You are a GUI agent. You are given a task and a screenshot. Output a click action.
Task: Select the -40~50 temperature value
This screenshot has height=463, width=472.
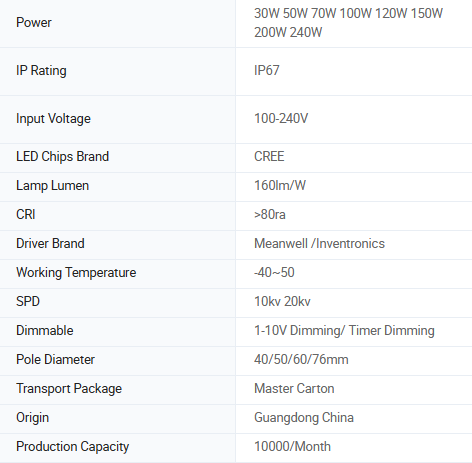pyautogui.click(x=274, y=272)
